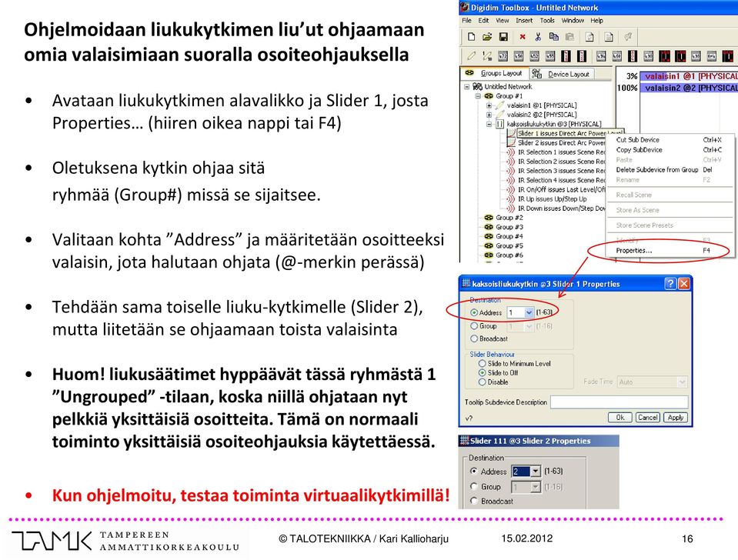Click the Open folder toolbar icon
The height and width of the screenshot is (560, 738).
[x=487, y=37]
